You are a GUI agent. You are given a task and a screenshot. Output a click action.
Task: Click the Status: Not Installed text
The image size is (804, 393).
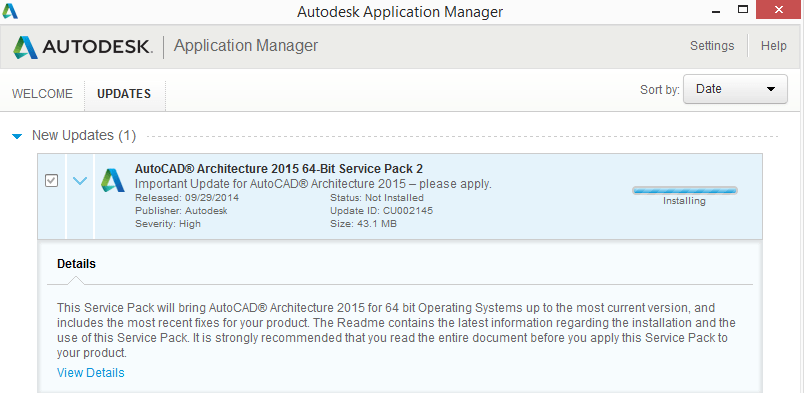point(377,198)
